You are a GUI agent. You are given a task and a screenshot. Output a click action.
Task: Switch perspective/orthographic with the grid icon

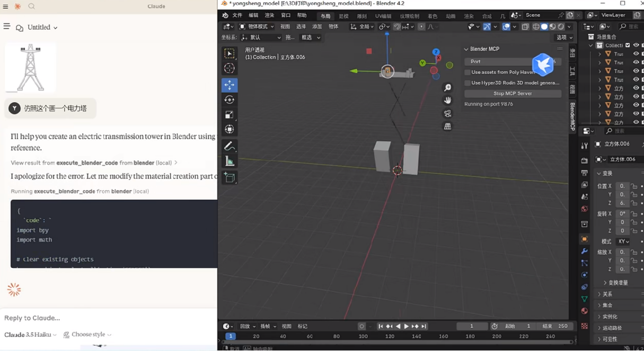pos(448,126)
